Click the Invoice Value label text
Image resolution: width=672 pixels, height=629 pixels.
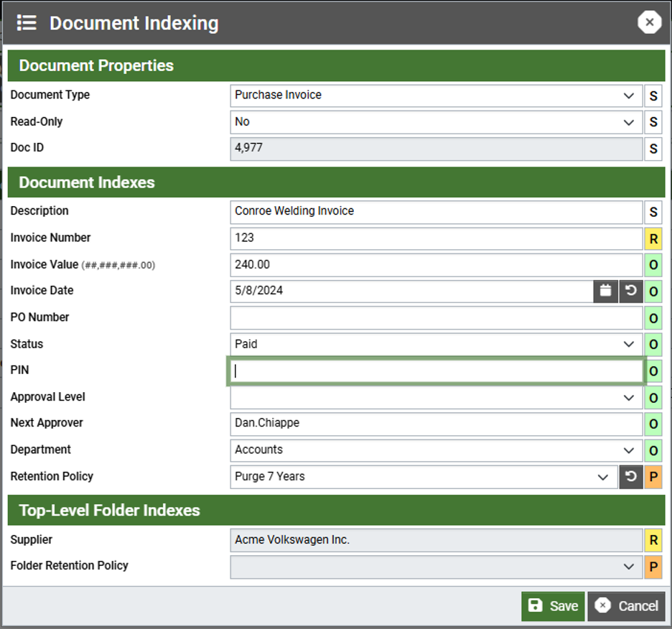(x=44, y=264)
